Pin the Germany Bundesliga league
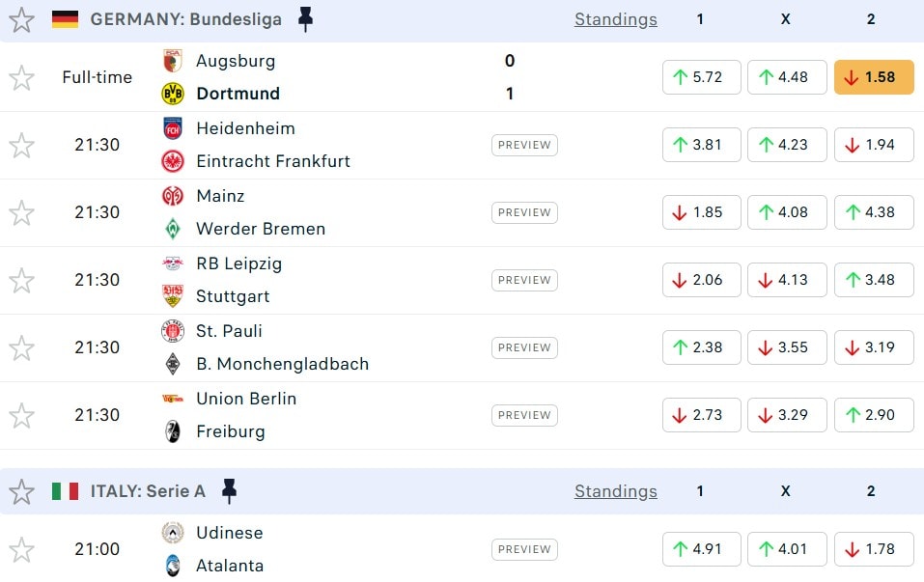 tap(305, 19)
